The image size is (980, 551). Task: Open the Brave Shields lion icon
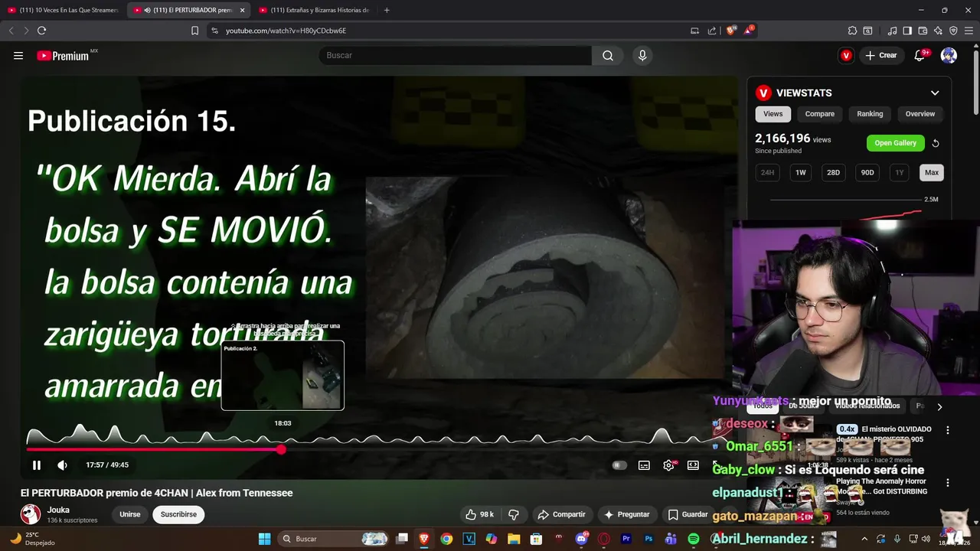click(730, 31)
